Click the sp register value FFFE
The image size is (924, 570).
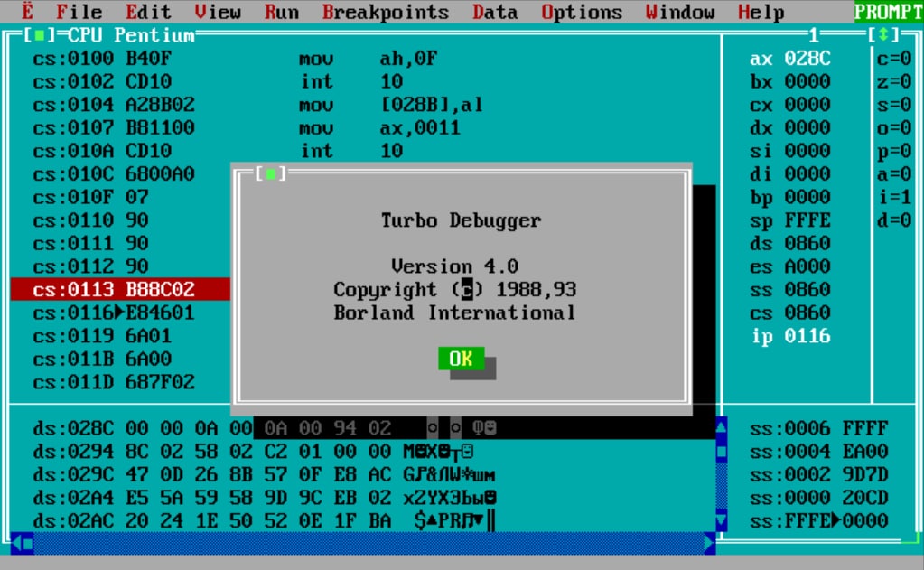(x=807, y=220)
